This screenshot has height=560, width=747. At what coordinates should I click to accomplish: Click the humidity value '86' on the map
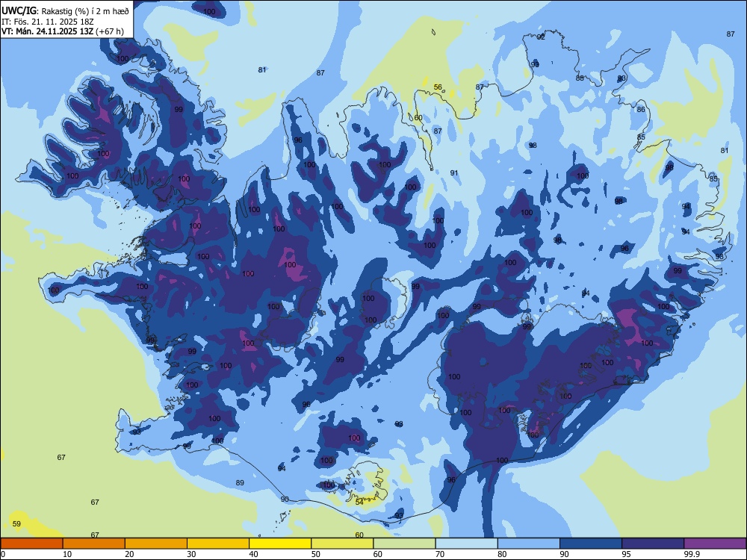click(641, 109)
